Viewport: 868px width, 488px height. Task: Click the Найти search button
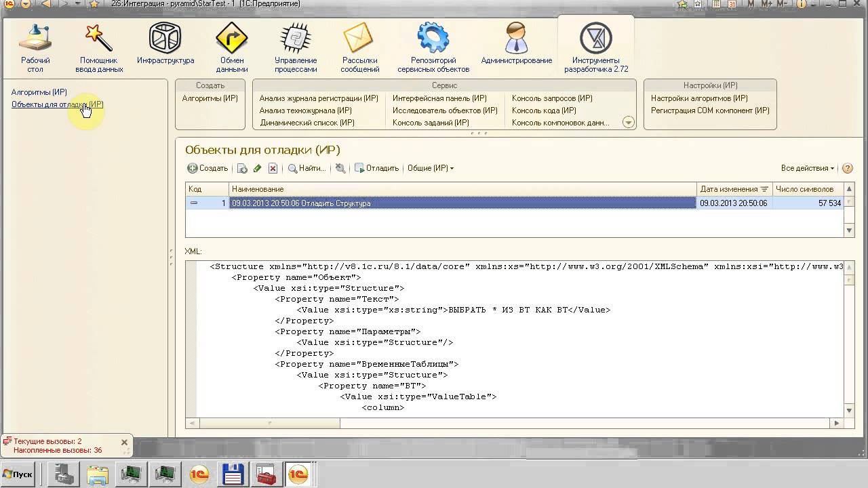pyautogui.click(x=307, y=168)
